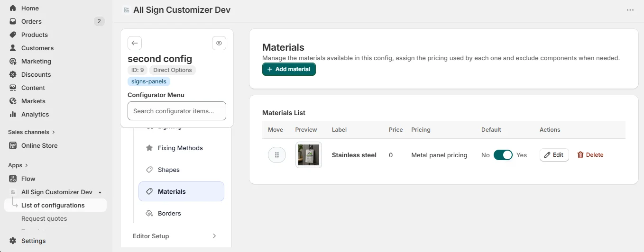Viewport: 644px width, 252px height.
Task: Click the Markets globe icon
Action: tap(13, 101)
